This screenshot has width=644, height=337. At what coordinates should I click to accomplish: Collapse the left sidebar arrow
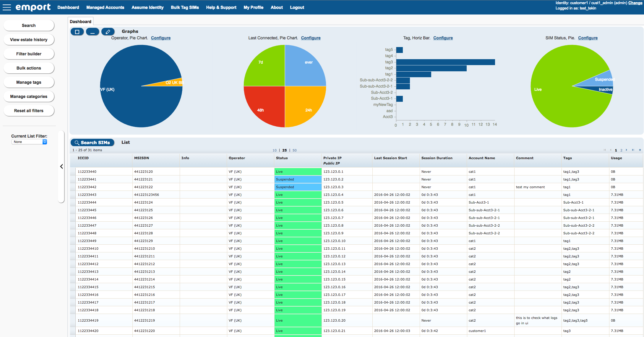click(61, 167)
